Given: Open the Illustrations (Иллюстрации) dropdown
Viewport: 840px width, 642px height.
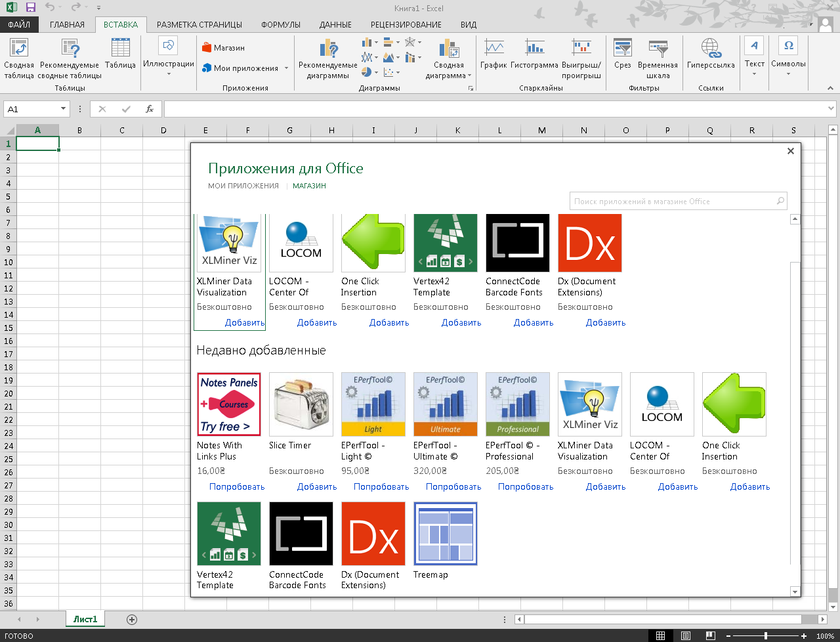Looking at the screenshot, I should [169, 58].
